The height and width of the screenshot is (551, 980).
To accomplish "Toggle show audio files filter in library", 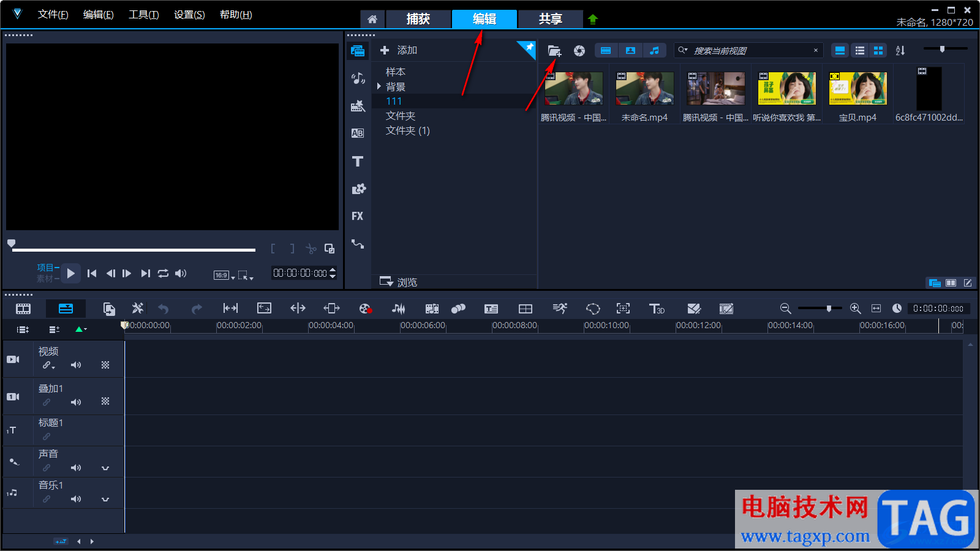I will tap(655, 51).
